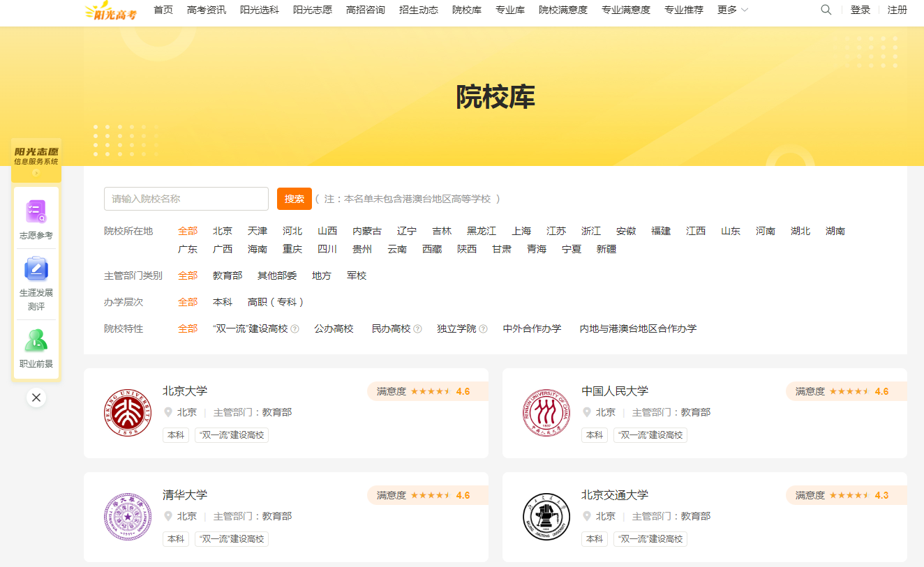Image resolution: width=924 pixels, height=567 pixels.
Task: Select 军校 under 主管部门类别
Action: [357, 275]
